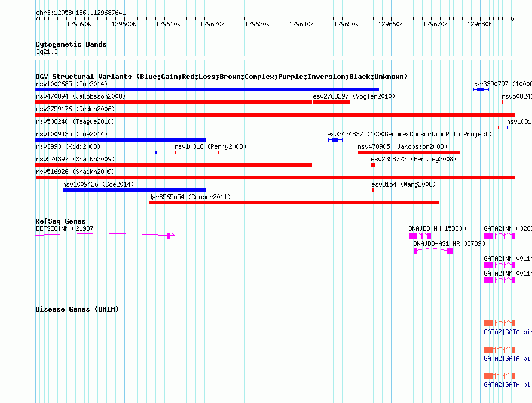Open the 'RefSeq Genes' track title
532x403 pixels.
[x=60, y=221]
